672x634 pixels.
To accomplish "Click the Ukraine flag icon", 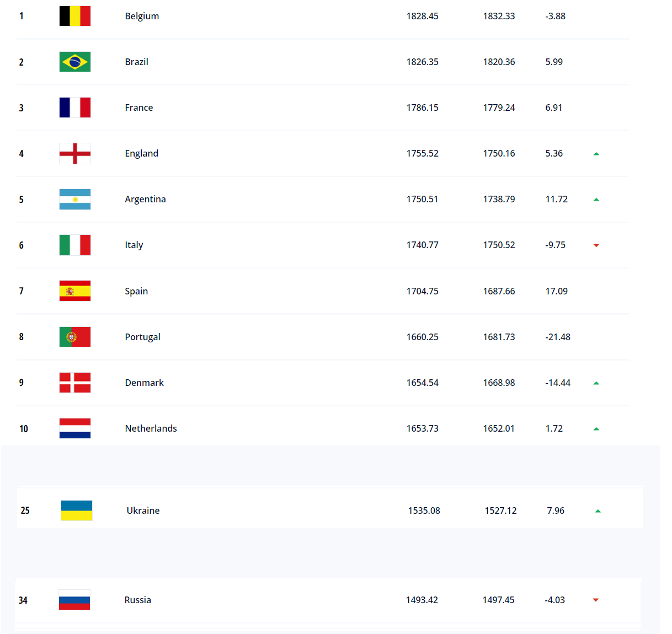I will (x=77, y=511).
